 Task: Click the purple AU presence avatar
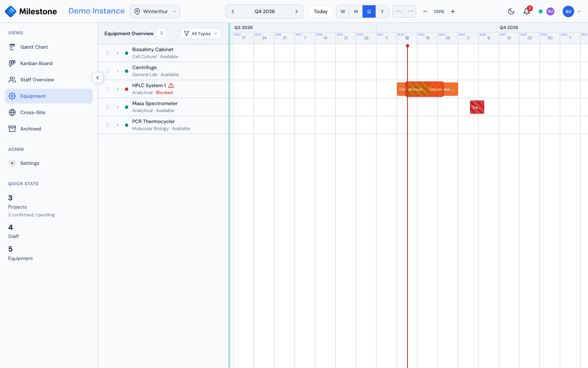(x=550, y=11)
